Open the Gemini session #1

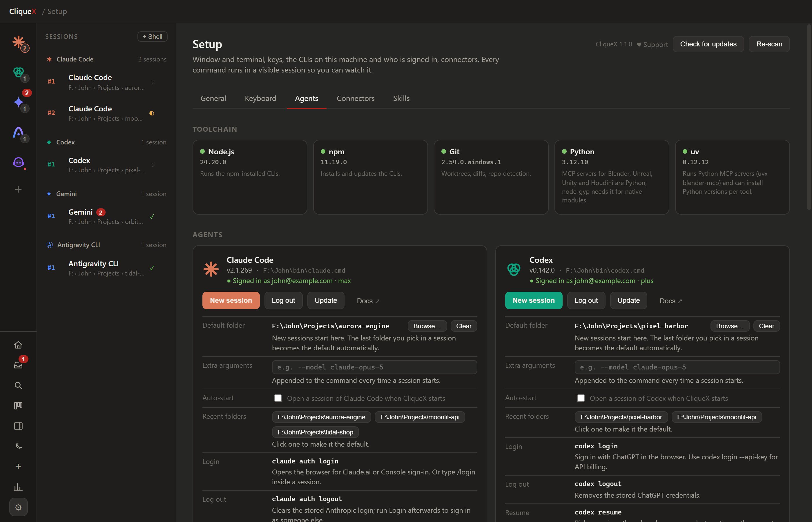106,216
